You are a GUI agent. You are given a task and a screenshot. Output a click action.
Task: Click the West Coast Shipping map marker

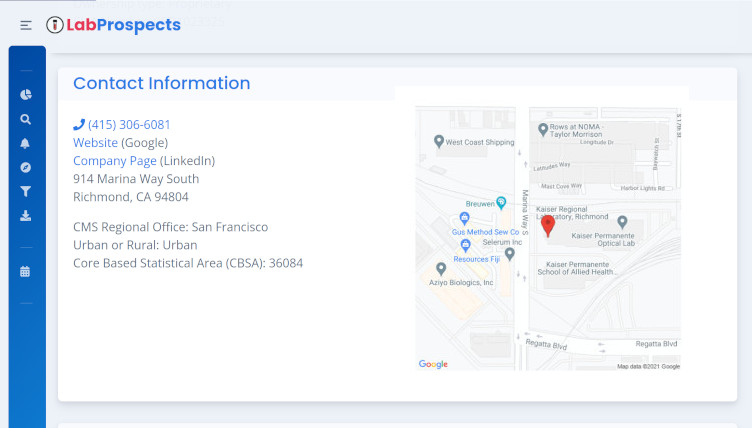[439, 141]
